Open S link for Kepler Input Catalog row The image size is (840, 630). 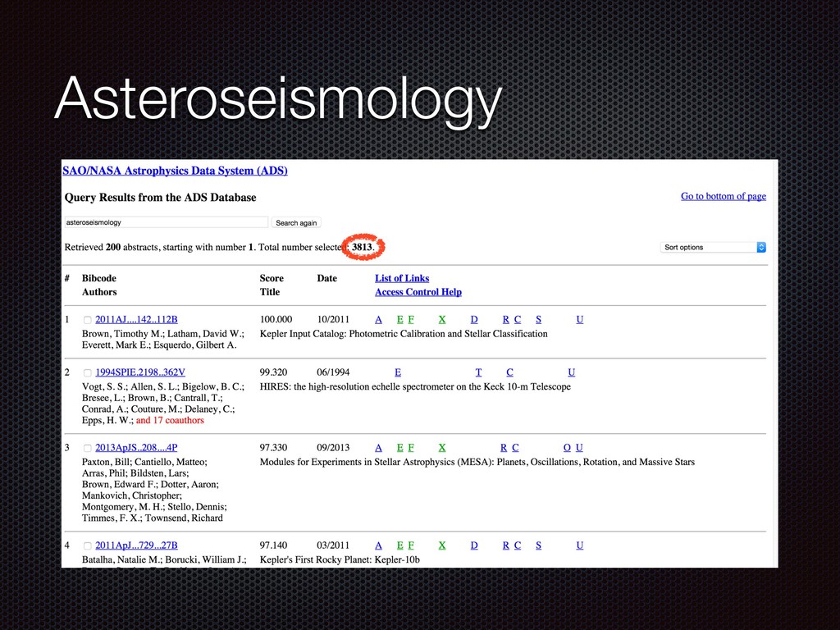pos(538,319)
